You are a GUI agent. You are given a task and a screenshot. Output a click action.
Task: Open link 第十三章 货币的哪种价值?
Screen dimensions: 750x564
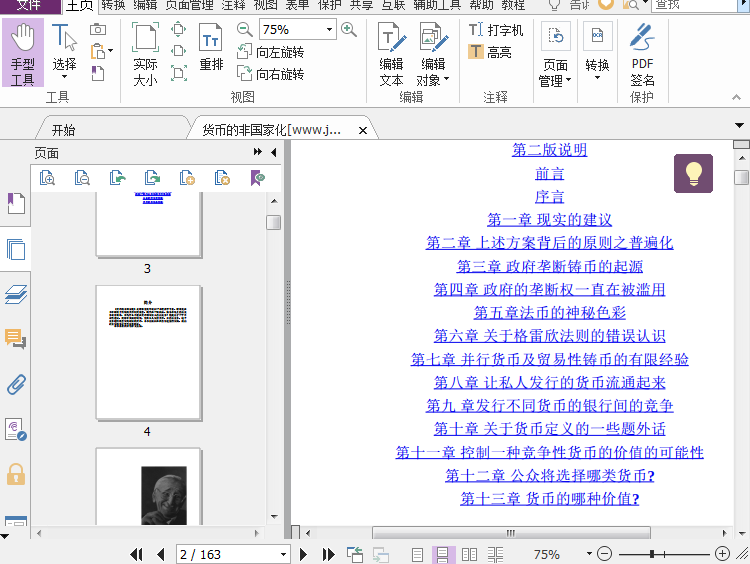pos(549,498)
